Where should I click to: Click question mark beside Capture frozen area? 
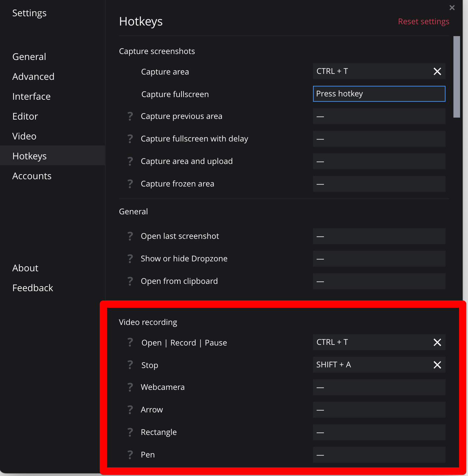click(130, 184)
